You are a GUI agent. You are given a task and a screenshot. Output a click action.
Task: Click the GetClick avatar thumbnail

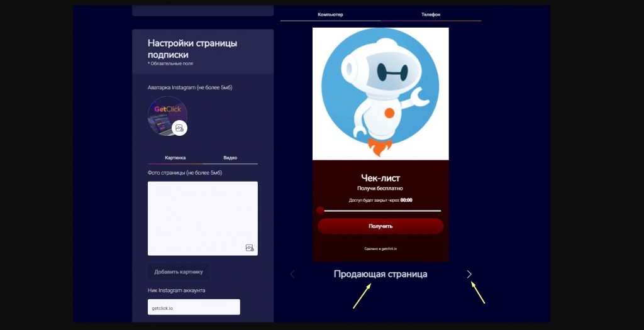coord(167,116)
